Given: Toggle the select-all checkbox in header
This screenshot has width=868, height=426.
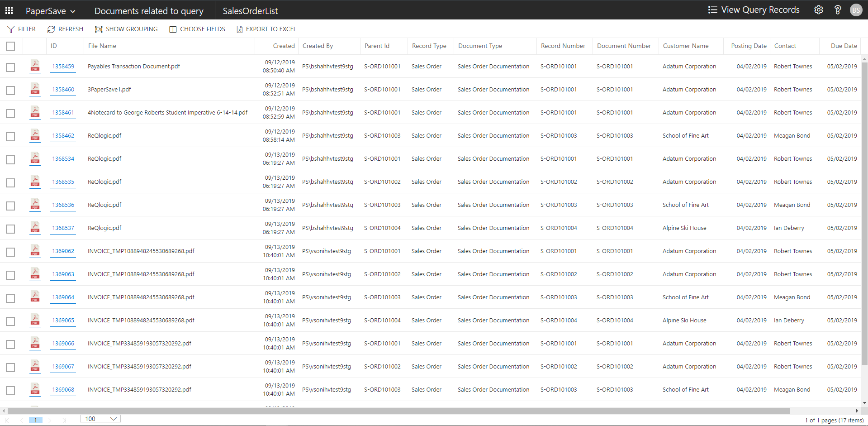Looking at the screenshot, I should 10,46.
